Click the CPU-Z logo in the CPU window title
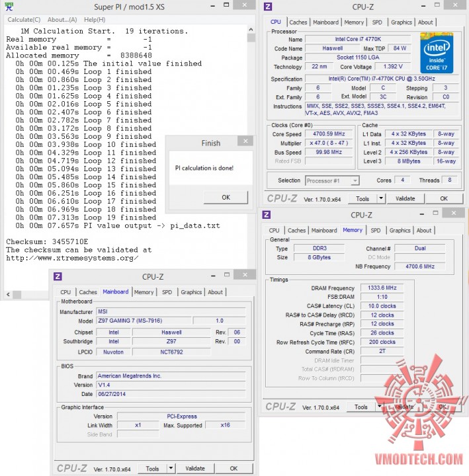Viewport: 469px width, 476px height. [268, 7]
